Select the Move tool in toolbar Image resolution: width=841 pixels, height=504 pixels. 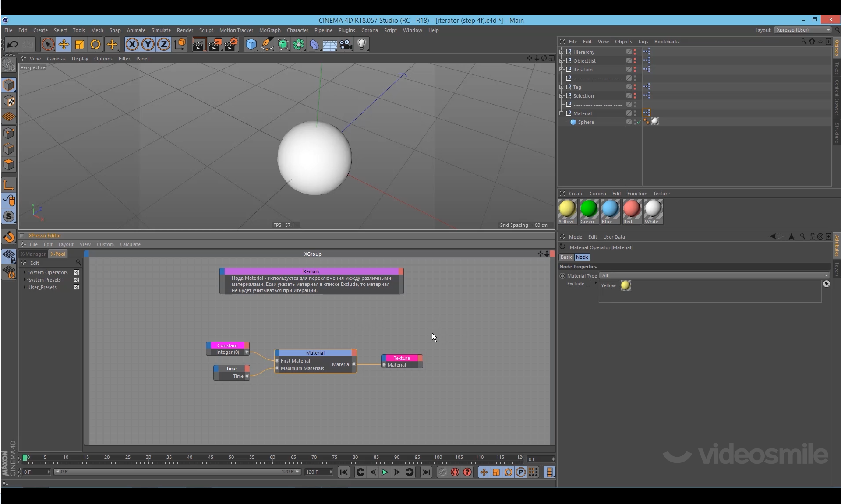pyautogui.click(x=64, y=44)
